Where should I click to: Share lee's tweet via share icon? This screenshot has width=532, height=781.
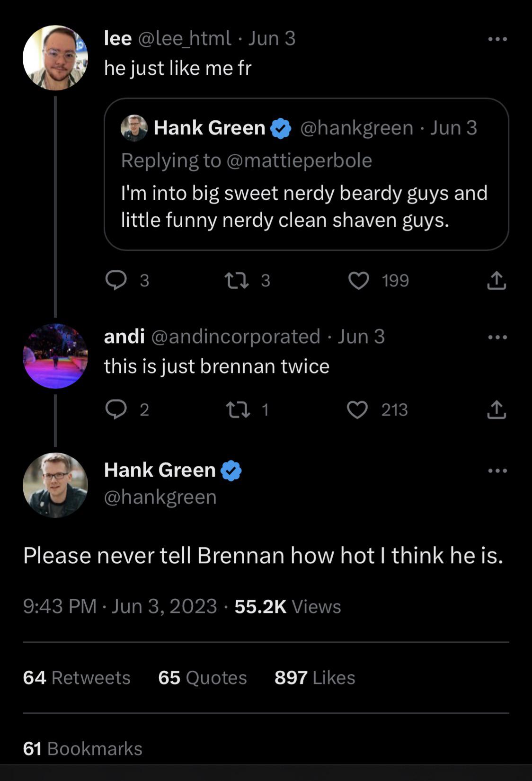tap(497, 280)
